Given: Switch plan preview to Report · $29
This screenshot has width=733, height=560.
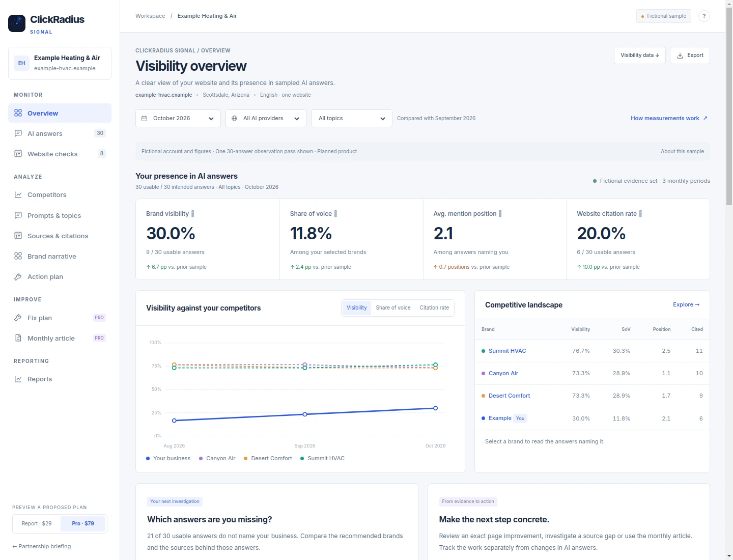Looking at the screenshot, I should pos(37,523).
